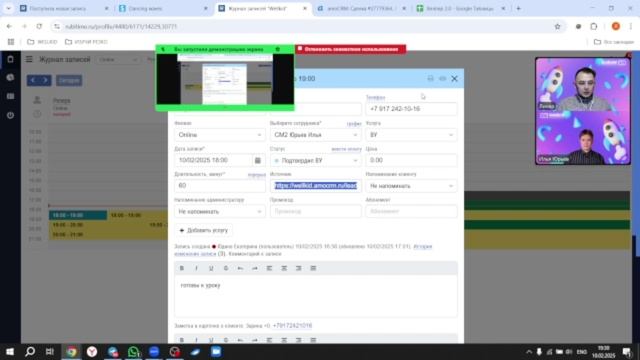The height and width of the screenshot is (360, 640).
Task: Center the comment text
Action: point(284,268)
